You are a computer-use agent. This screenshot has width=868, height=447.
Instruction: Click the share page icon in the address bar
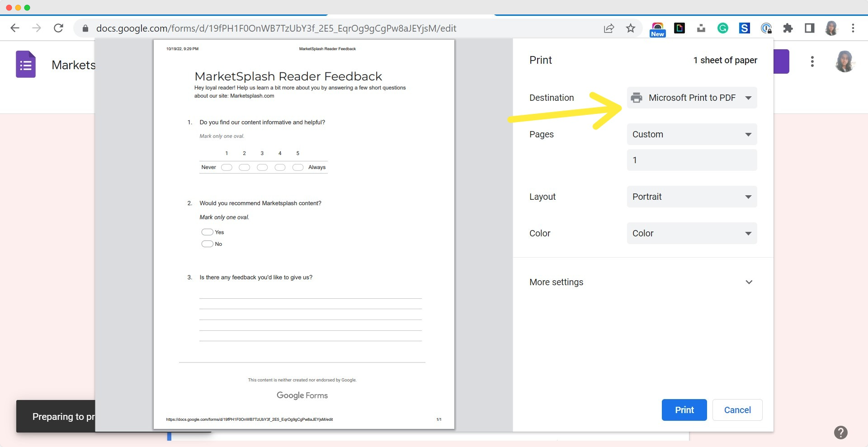(609, 28)
